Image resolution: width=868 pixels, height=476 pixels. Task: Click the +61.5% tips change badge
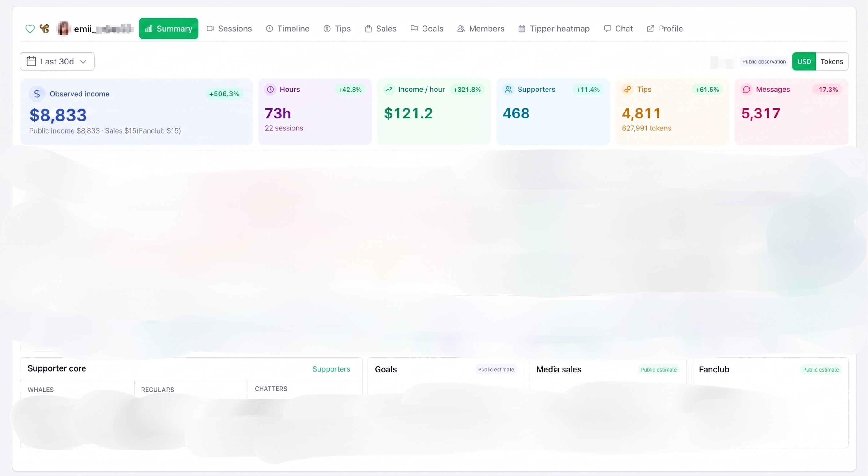pos(707,89)
